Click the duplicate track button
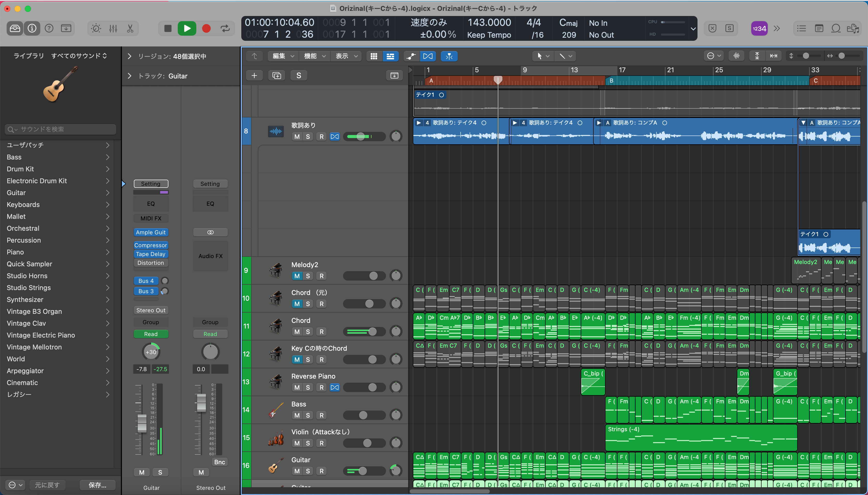Viewport: 868px width, 495px height. [x=277, y=75]
